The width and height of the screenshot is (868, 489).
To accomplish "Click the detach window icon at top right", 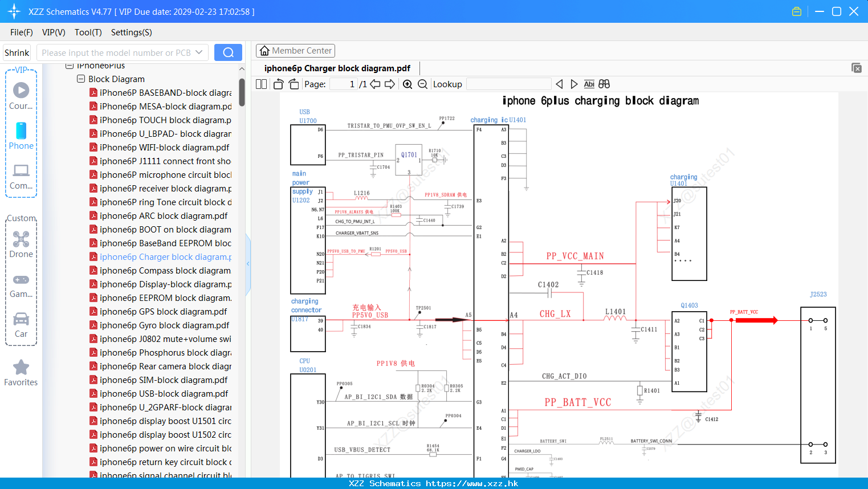I will coord(856,68).
